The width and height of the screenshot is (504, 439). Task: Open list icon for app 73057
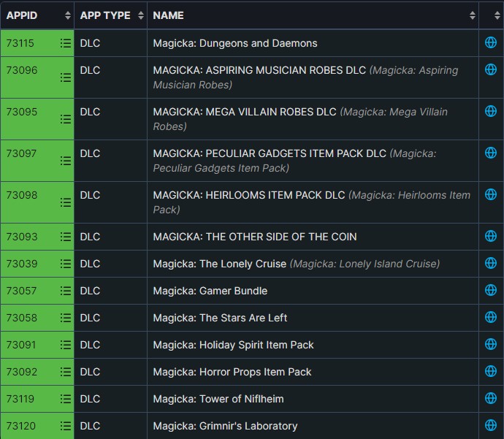pos(66,291)
